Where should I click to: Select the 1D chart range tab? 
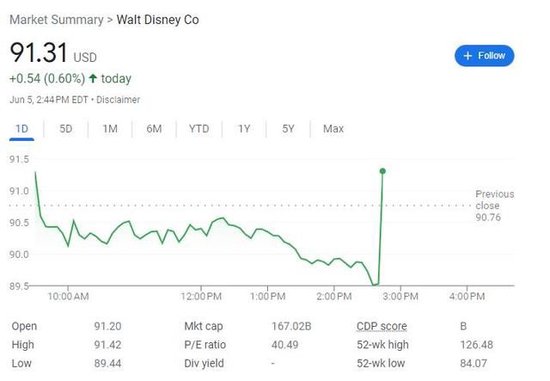click(22, 129)
